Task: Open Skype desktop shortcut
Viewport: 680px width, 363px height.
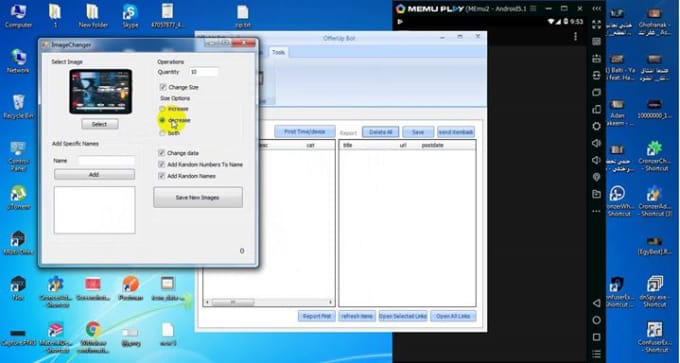Action: tap(130, 16)
